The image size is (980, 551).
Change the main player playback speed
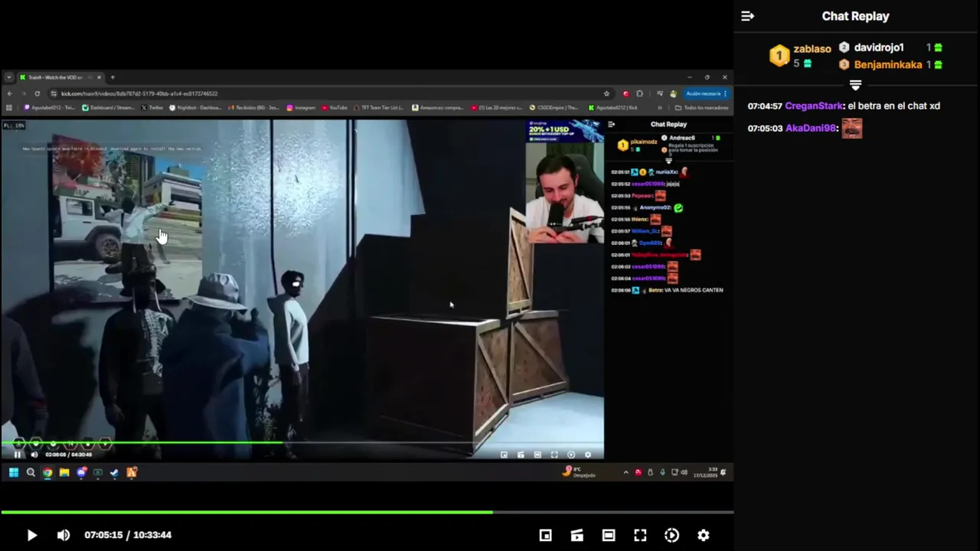click(671, 535)
